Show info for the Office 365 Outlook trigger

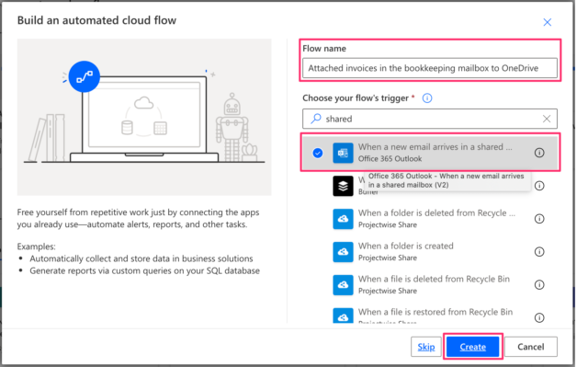(x=539, y=153)
